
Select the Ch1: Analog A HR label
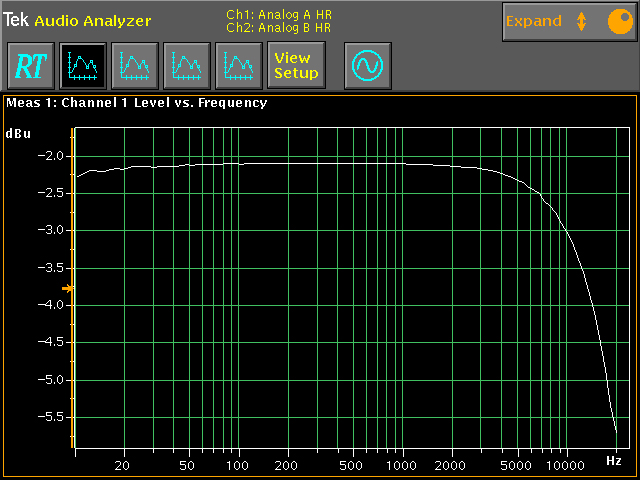tap(278, 15)
